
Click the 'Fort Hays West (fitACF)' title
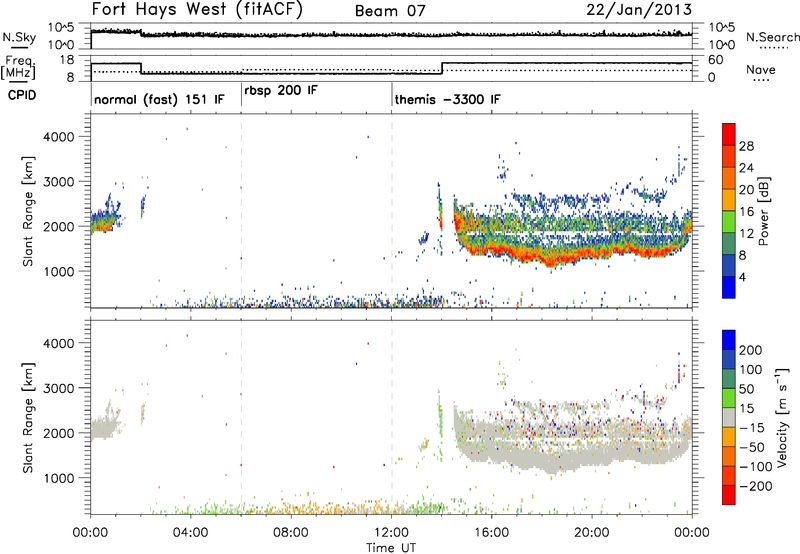click(197, 9)
